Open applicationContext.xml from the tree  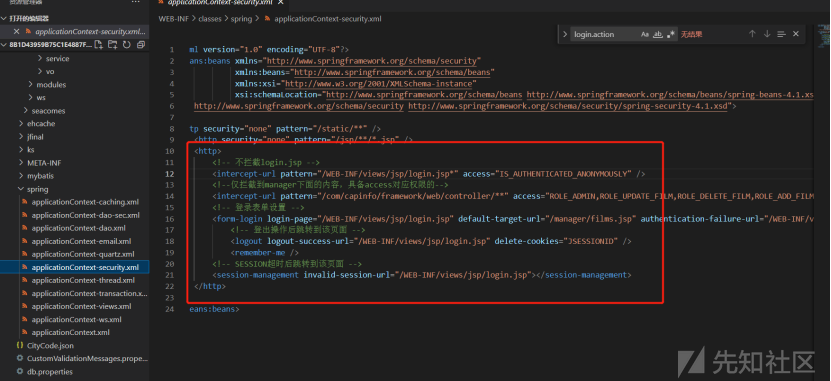click(70, 332)
